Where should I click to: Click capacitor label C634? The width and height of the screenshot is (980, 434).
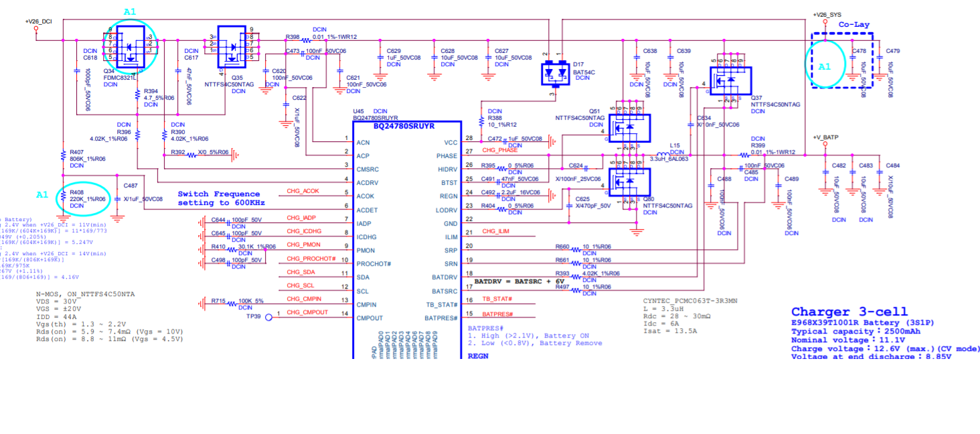704,118
